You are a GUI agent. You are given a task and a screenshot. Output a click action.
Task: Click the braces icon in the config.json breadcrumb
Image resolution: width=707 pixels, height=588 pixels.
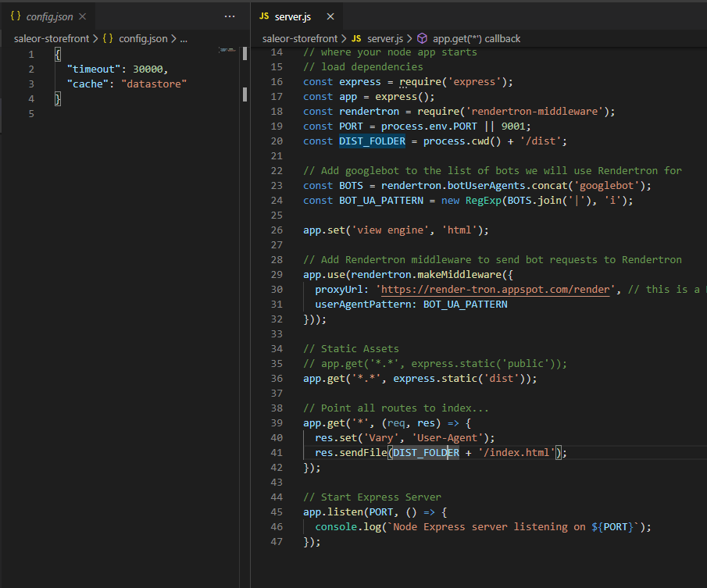(109, 37)
